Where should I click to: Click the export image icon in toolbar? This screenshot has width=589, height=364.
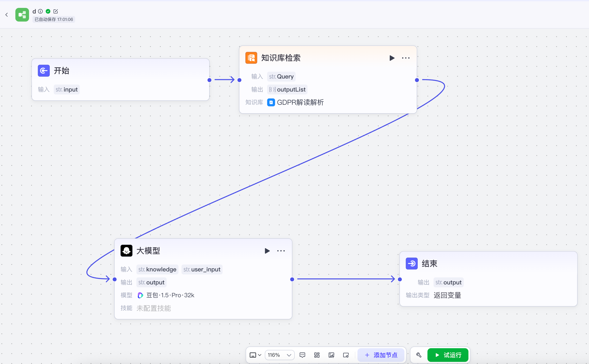tap(331, 355)
